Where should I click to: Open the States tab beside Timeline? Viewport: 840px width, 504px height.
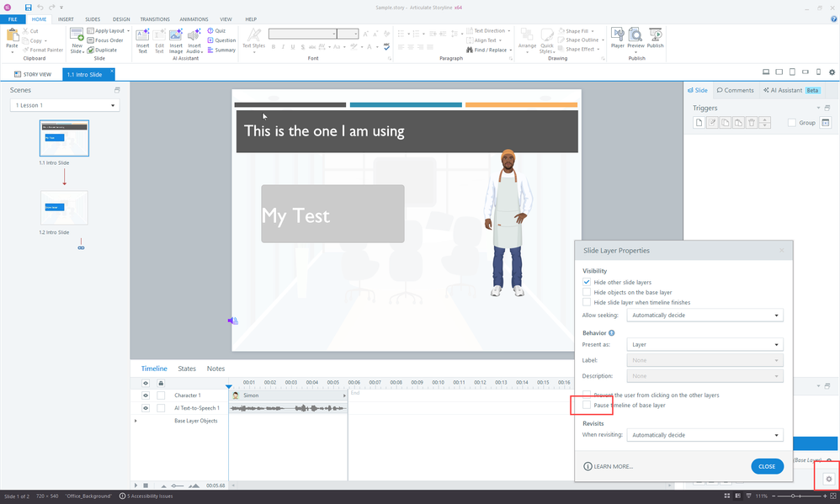point(187,369)
